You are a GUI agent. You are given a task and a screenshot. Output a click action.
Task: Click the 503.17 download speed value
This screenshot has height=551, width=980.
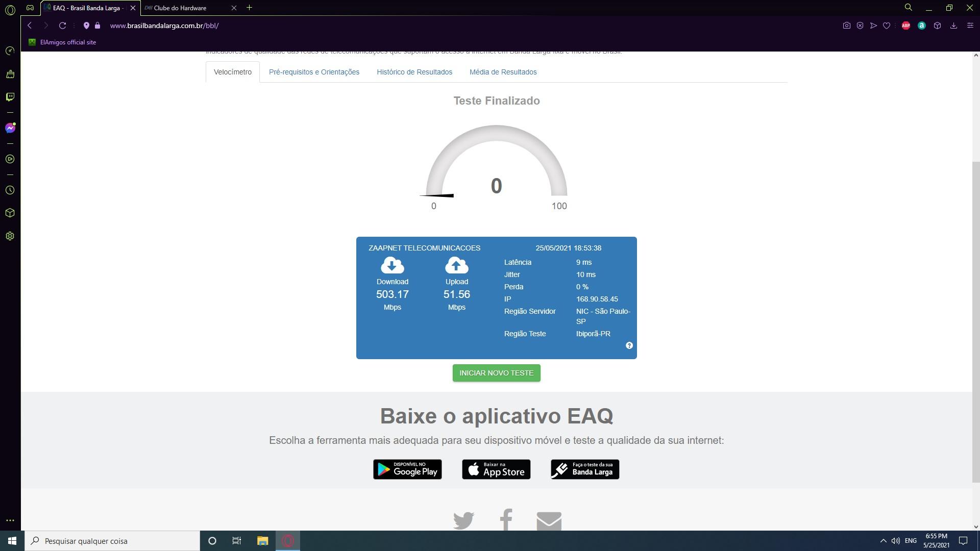[x=393, y=294]
